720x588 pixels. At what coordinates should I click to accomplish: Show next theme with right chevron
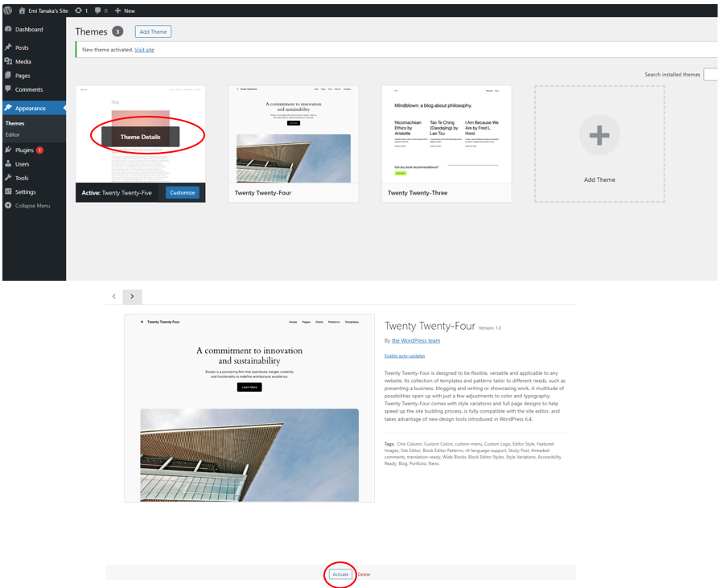[x=132, y=297]
